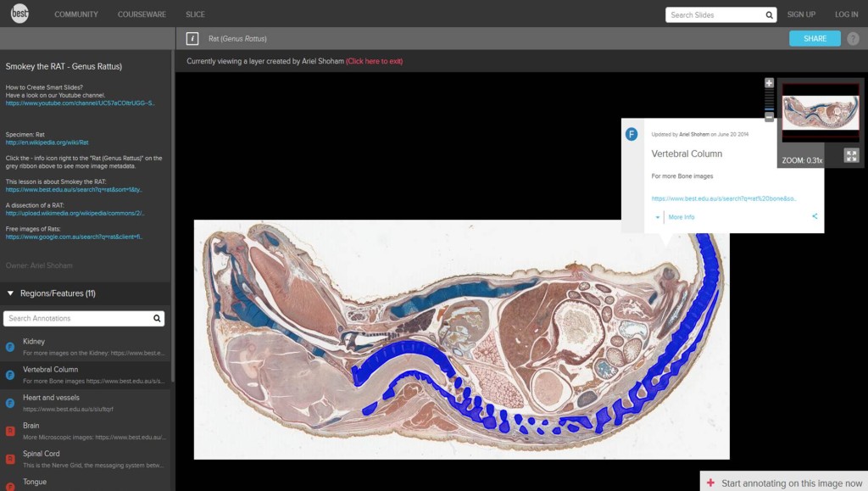This screenshot has height=491, width=868.
Task: Select the Tongue annotation row
Action: pyautogui.click(x=86, y=483)
